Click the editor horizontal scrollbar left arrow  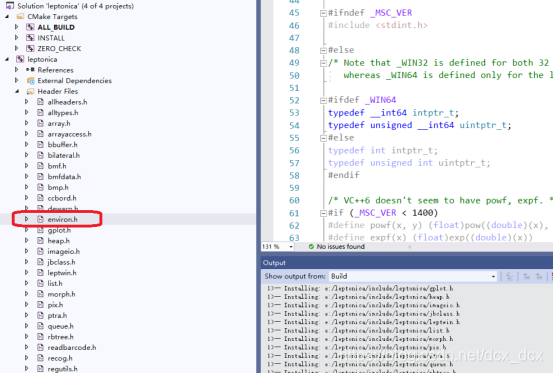pyautogui.click(x=409, y=247)
